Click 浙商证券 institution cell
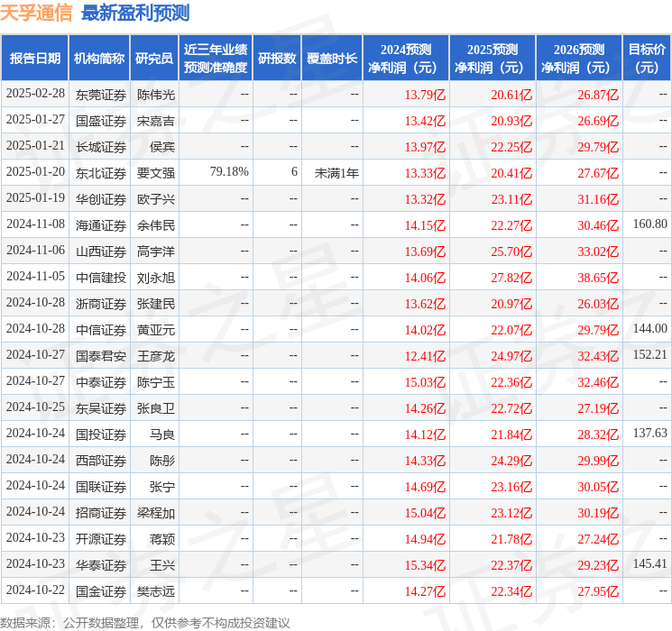The width and height of the screenshot is (672, 631). [101, 304]
